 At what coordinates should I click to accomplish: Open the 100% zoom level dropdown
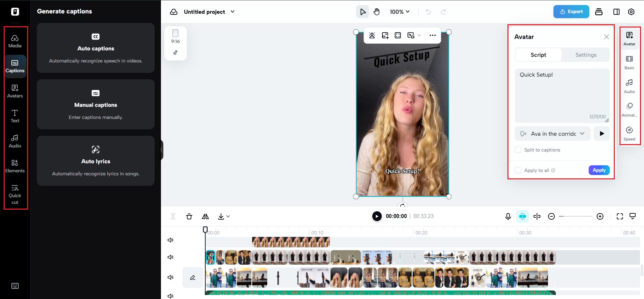399,12
